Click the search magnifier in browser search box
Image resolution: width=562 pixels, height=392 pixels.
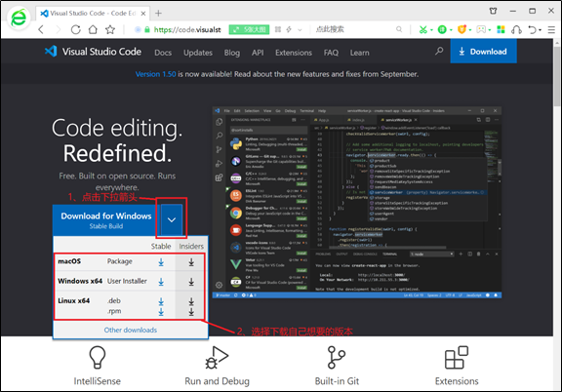coord(399,29)
